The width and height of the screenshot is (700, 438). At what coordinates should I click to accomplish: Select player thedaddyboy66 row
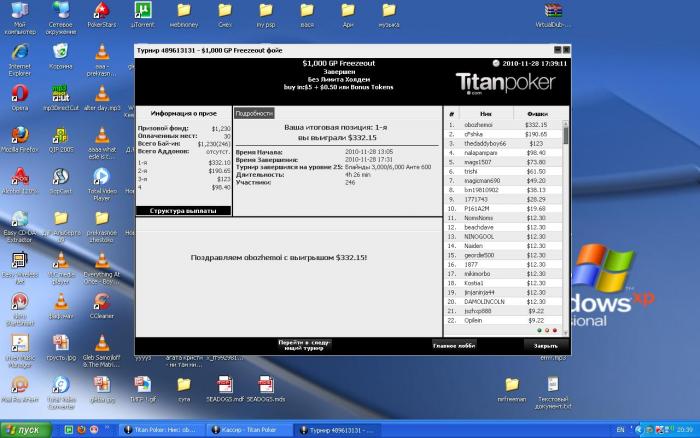coord(503,143)
